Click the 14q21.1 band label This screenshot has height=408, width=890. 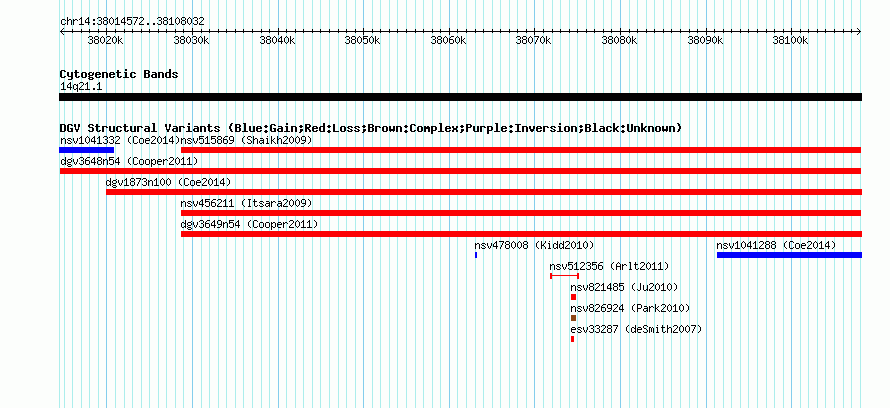pos(81,87)
